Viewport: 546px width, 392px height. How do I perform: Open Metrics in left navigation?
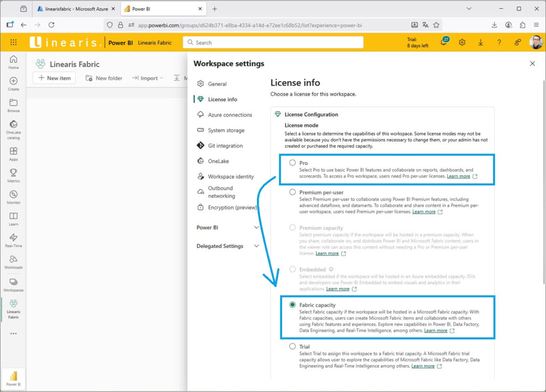coord(13,176)
